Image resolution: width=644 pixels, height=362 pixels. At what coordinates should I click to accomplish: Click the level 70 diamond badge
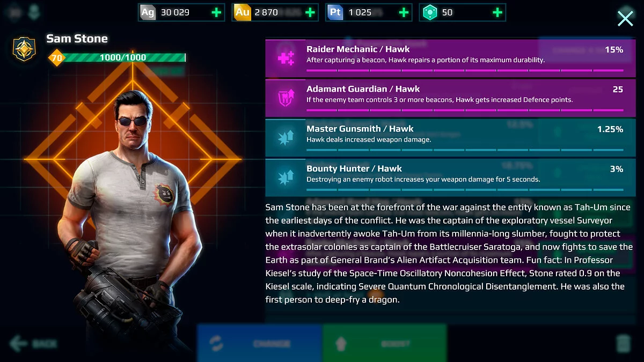(x=56, y=57)
